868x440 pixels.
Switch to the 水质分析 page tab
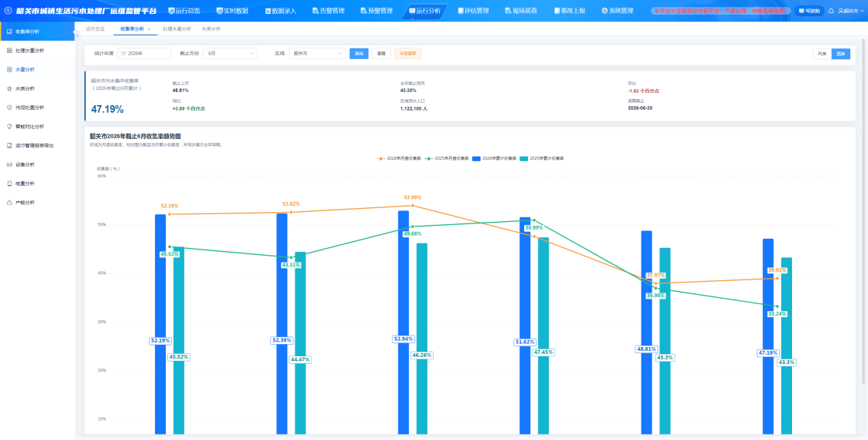(x=210, y=29)
